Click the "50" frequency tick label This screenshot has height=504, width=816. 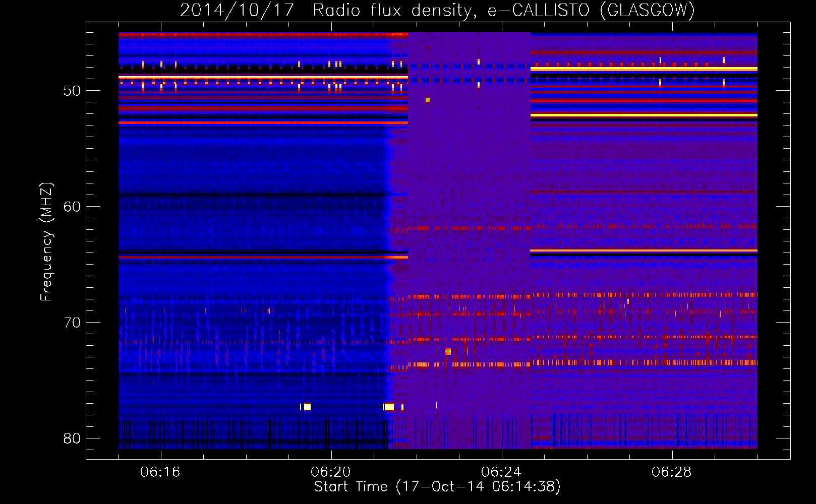pyautogui.click(x=72, y=91)
